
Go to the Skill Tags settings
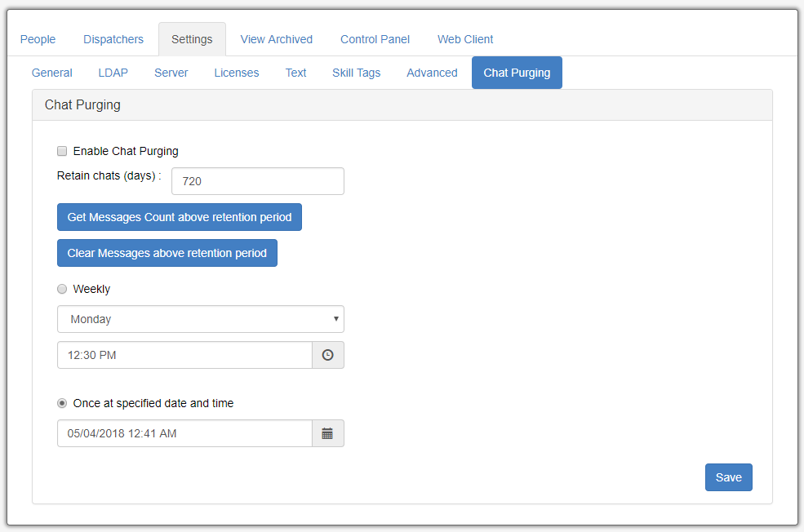(x=356, y=73)
